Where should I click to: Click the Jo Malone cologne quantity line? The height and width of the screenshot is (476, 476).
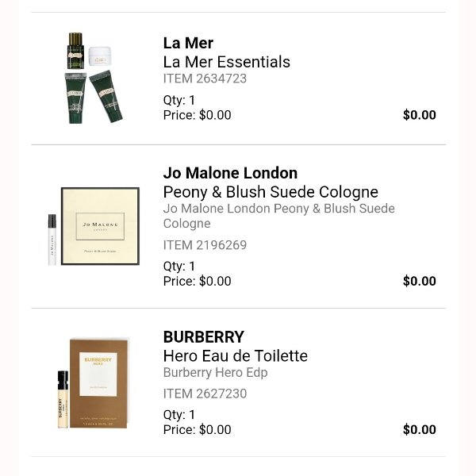(x=179, y=266)
